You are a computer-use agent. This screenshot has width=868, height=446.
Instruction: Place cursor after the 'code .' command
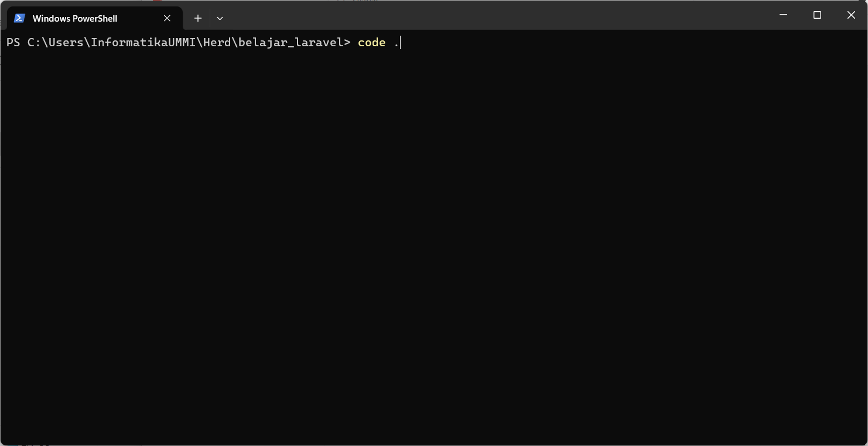[x=399, y=42]
